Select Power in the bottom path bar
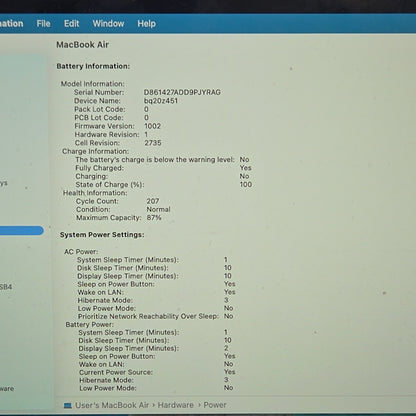This screenshot has height=416, width=416. (215, 405)
